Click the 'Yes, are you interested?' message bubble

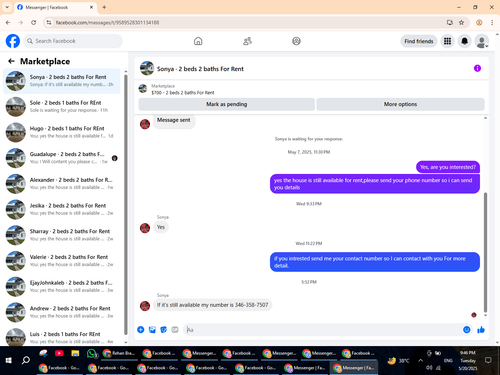[x=448, y=167]
